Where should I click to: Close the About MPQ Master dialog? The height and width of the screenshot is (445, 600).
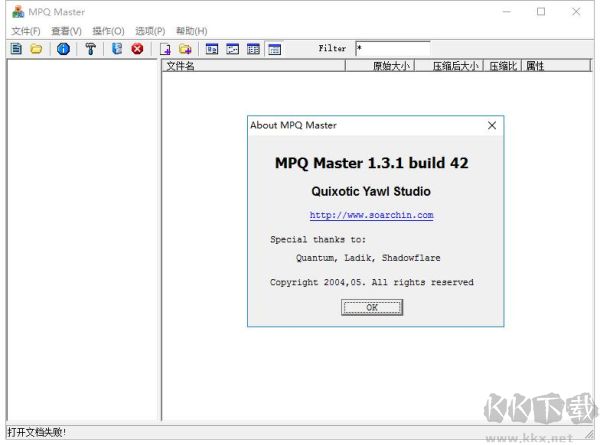pos(492,126)
